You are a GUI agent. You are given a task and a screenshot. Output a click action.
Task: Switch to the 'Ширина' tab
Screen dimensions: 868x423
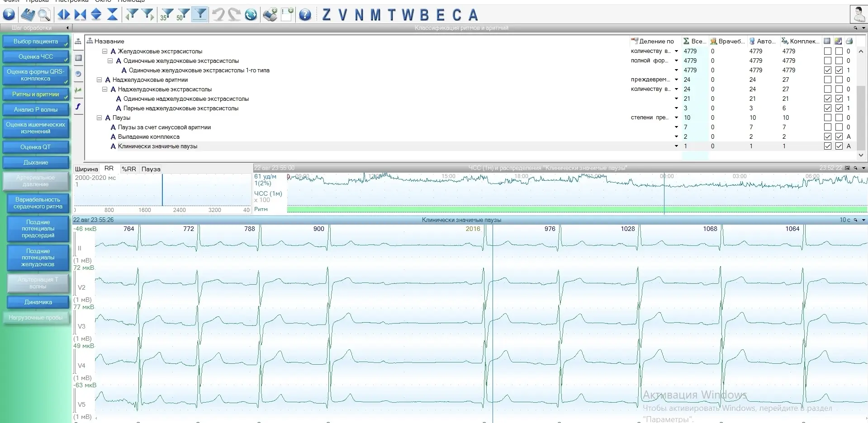point(86,169)
